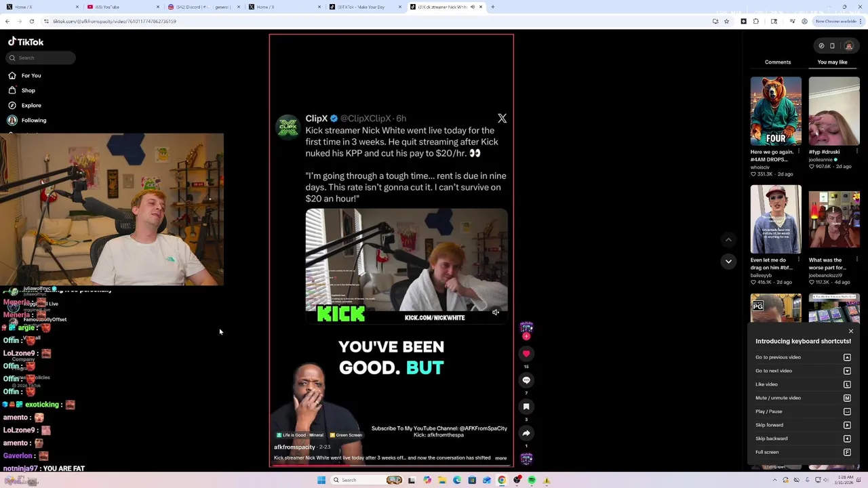Screen dimensions: 868x488
Task: Open the Windows Start menu
Action: click(321, 480)
